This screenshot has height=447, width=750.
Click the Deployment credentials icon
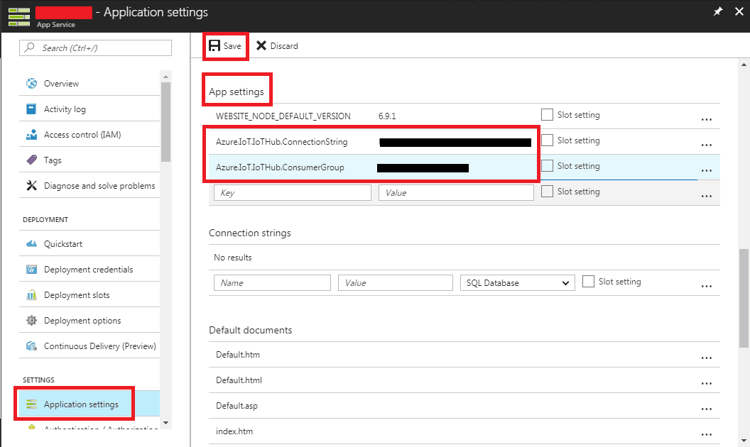click(x=32, y=269)
